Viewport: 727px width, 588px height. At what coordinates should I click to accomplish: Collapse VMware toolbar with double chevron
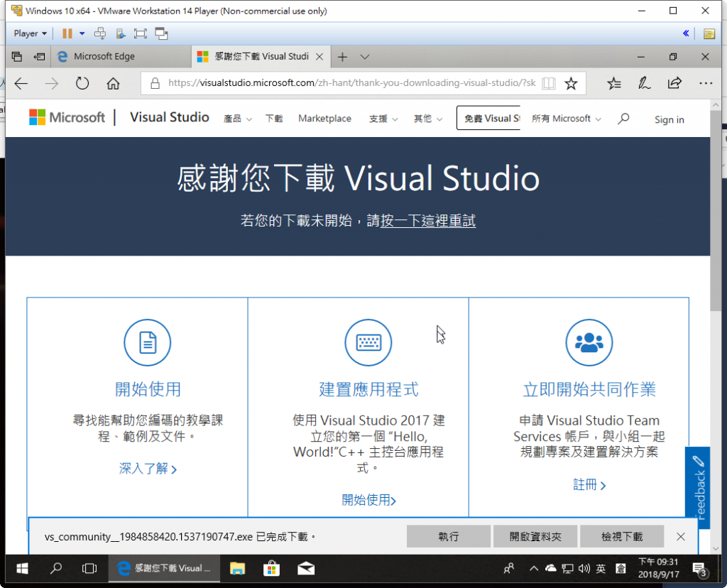(686, 33)
